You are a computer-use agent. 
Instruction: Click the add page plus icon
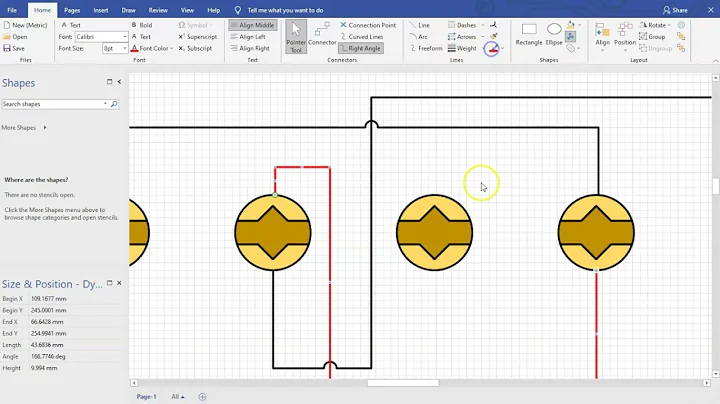(x=202, y=397)
